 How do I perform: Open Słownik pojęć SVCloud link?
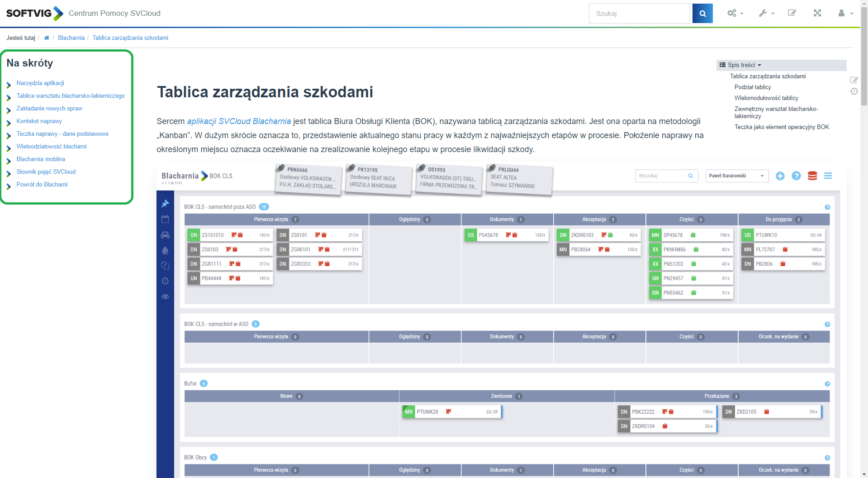point(46,172)
